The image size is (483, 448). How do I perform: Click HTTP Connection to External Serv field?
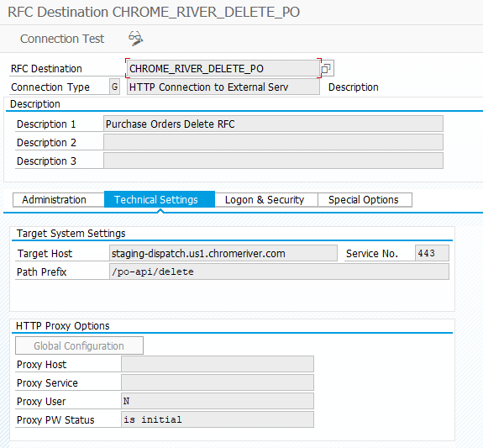pyautogui.click(x=223, y=87)
